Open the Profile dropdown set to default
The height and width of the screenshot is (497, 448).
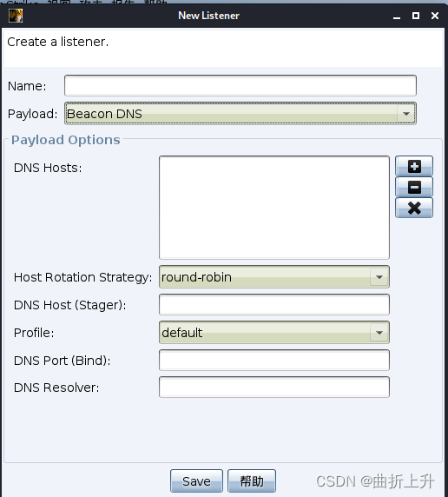(274, 333)
